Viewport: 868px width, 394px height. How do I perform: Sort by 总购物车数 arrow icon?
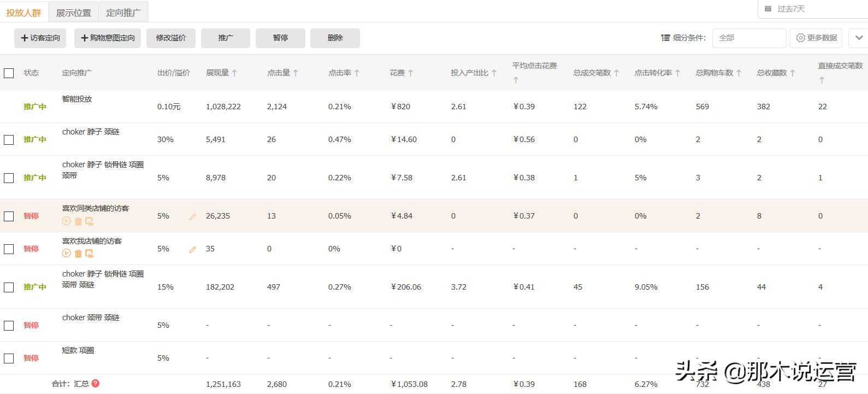point(739,73)
